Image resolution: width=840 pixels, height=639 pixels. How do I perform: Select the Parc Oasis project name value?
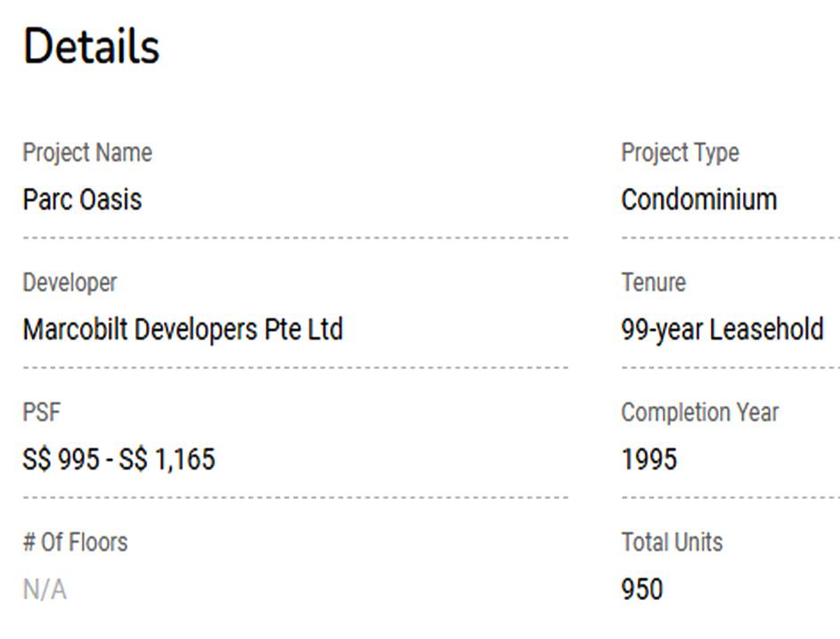tap(82, 199)
